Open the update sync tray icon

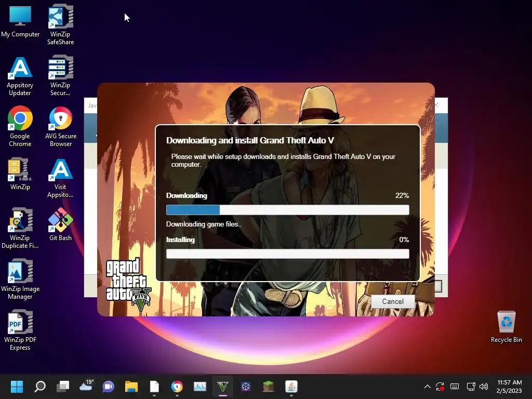(440, 387)
